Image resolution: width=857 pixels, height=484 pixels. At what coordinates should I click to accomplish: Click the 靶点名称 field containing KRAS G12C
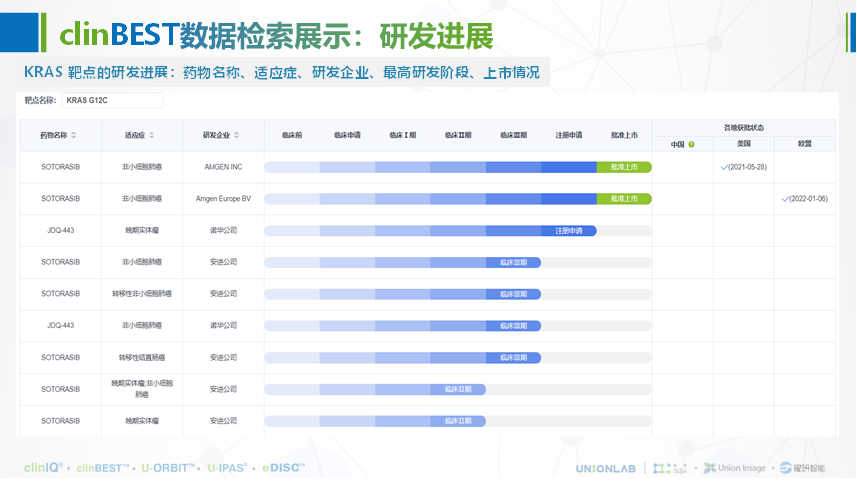click(113, 101)
